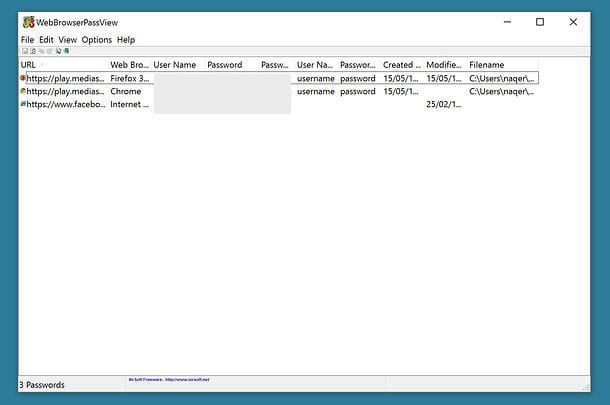Click the Save Selected Items toolbar icon
The width and height of the screenshot is (610, 405).
(x=25, y=51)
